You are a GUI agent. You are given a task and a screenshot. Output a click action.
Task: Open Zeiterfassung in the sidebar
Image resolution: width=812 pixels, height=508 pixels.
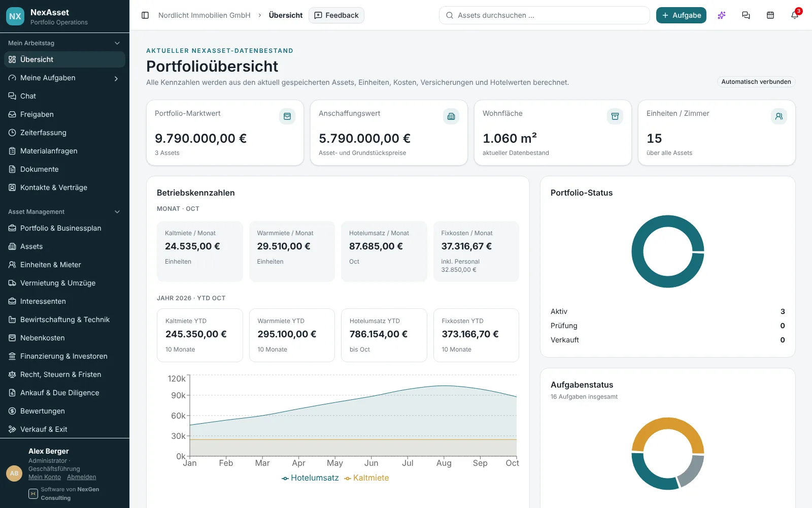(64, 133)
